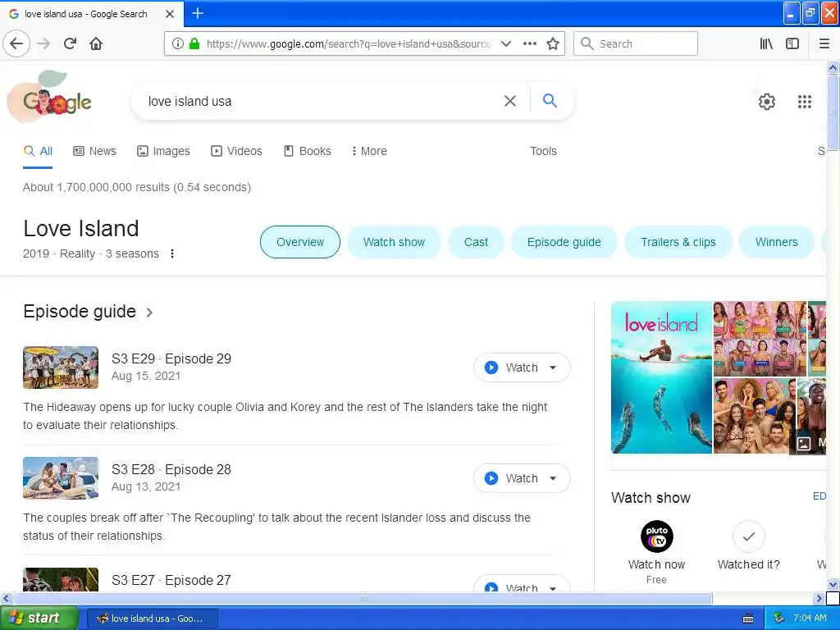The height and width of the screenshot is (630, 840).
Task: Click the horizontal scrollbar left arrow
Action: click(x=6, y=598)
